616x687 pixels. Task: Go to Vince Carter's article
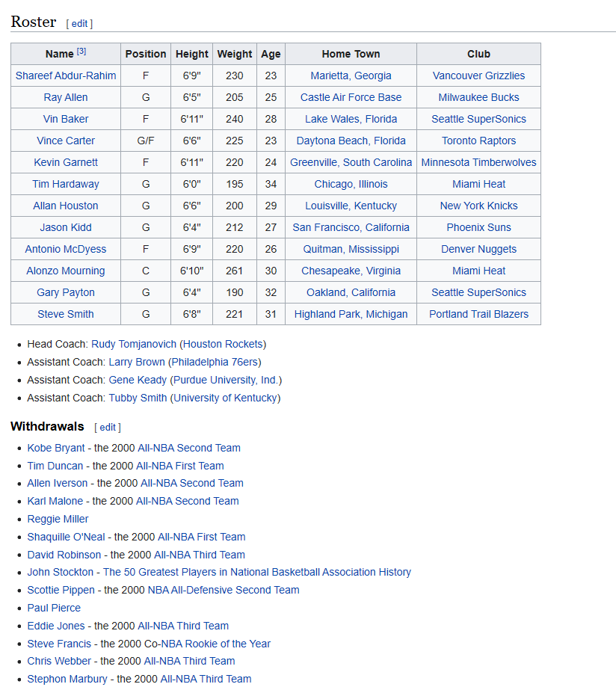[66, 141]
